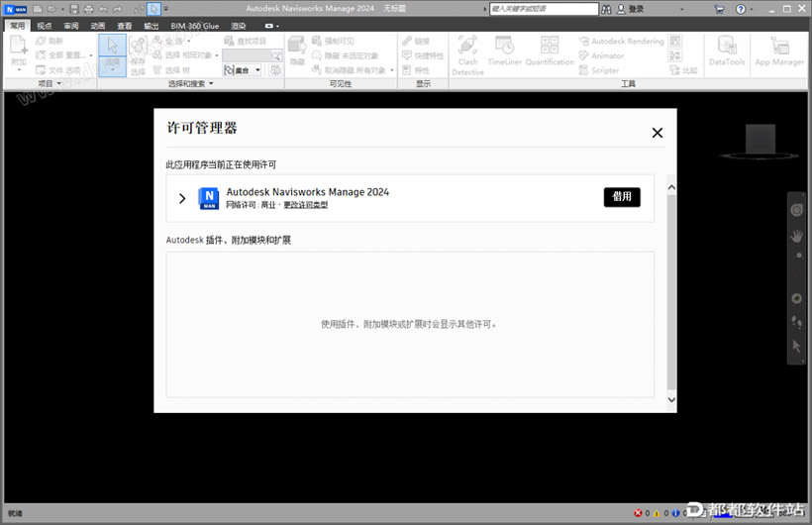
Task: Open the Animator tool
Action: pos(601,55)
